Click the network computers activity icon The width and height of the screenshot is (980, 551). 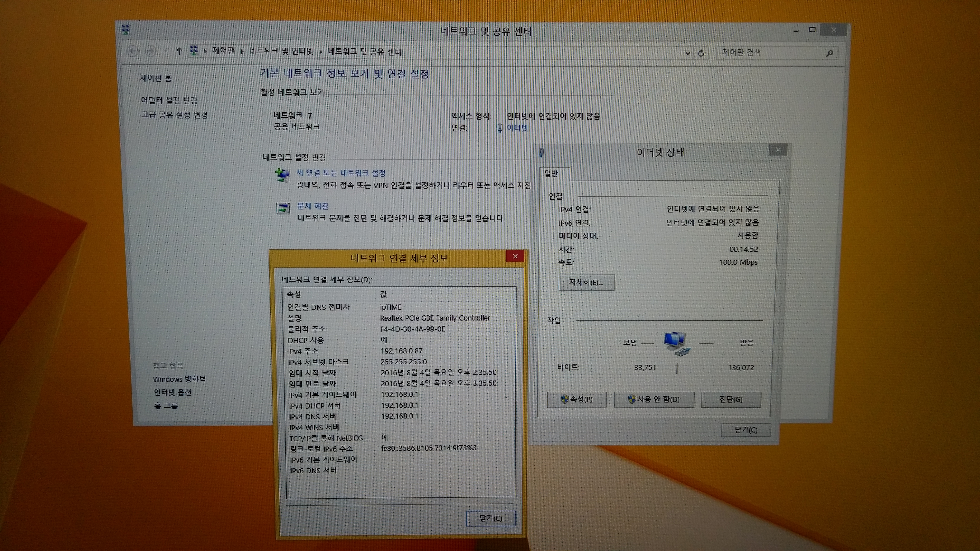(677, 343)
